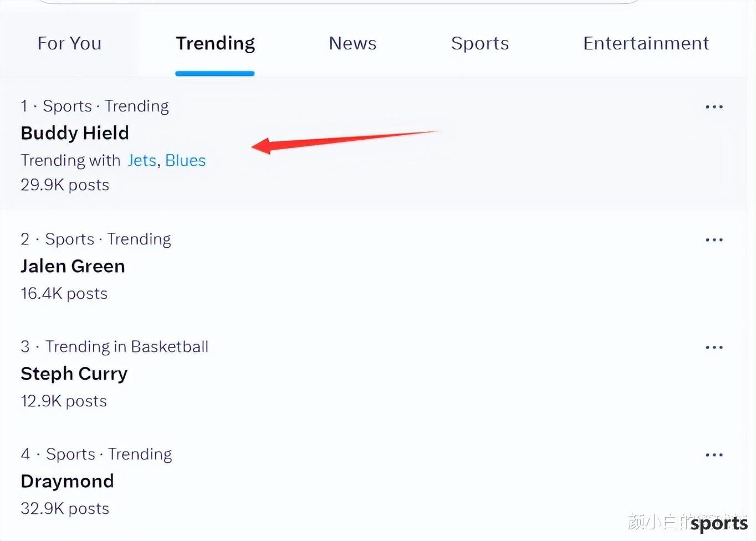Open more options for Steph Curry trend

point(714,348)
